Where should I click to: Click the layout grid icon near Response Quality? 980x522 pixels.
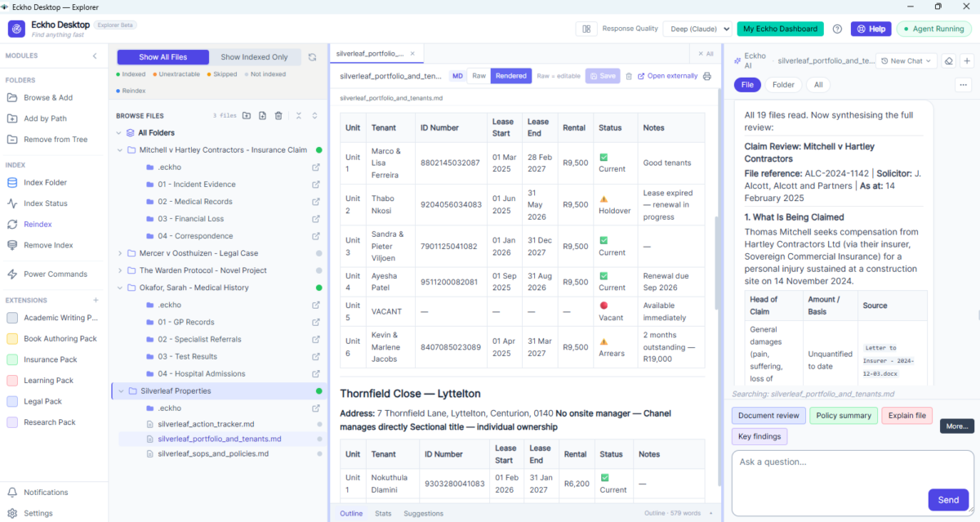click(x=586, y=29)
